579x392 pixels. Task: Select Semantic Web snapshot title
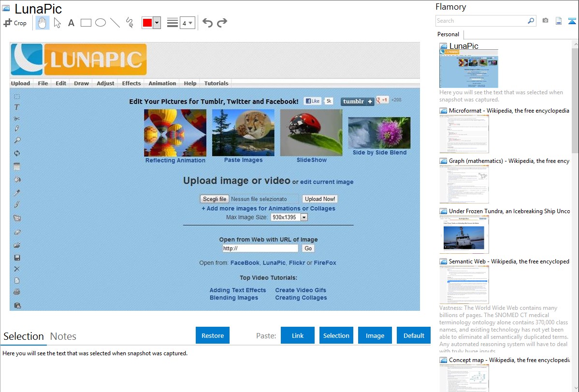(509, 261)
